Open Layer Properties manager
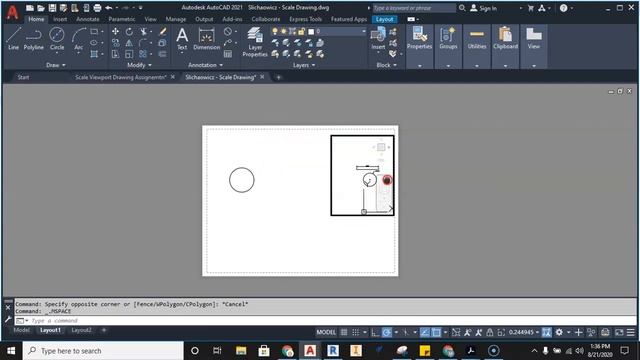The height and width of the screenshot is (360, 640). (255, 42)
